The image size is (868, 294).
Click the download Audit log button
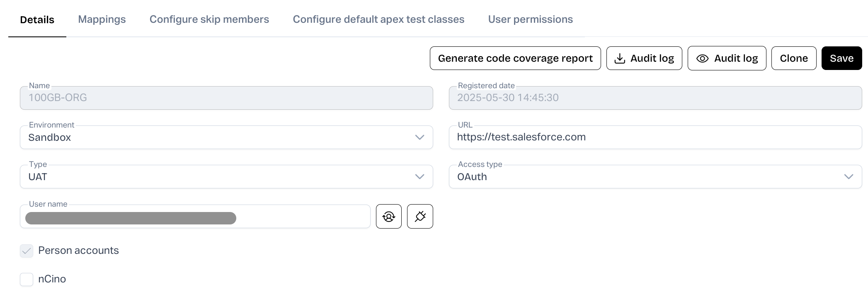tap(644, 58)
